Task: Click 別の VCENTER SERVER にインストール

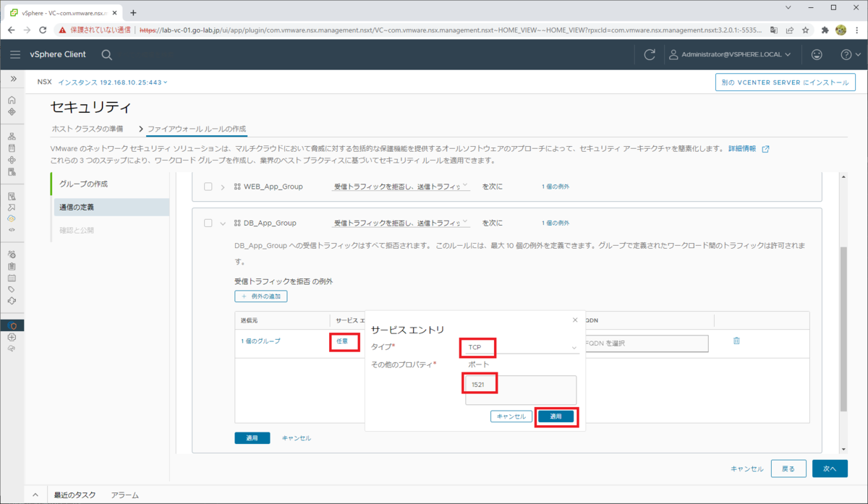Action: coord(785,82)
